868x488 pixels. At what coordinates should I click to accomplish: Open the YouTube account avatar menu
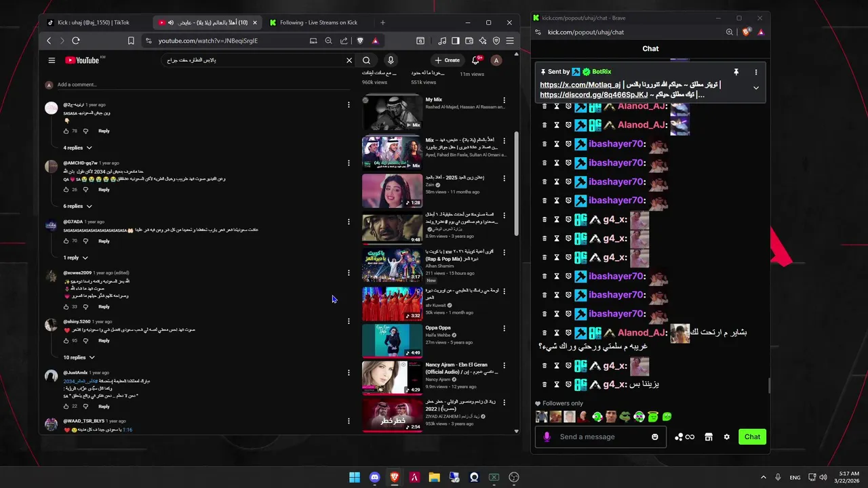pyautogui.click(x=496, y=60)
